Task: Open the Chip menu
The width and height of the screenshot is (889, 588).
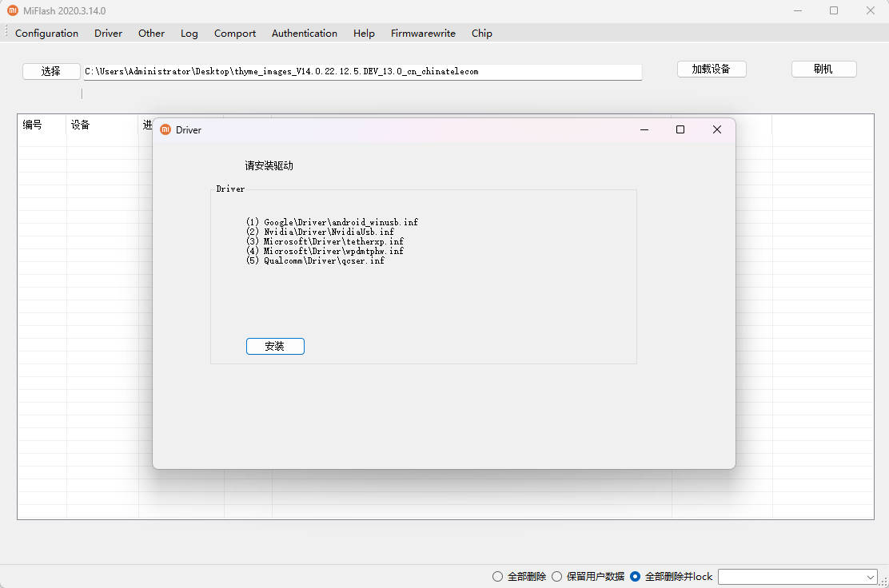Action: pos(481,34)
